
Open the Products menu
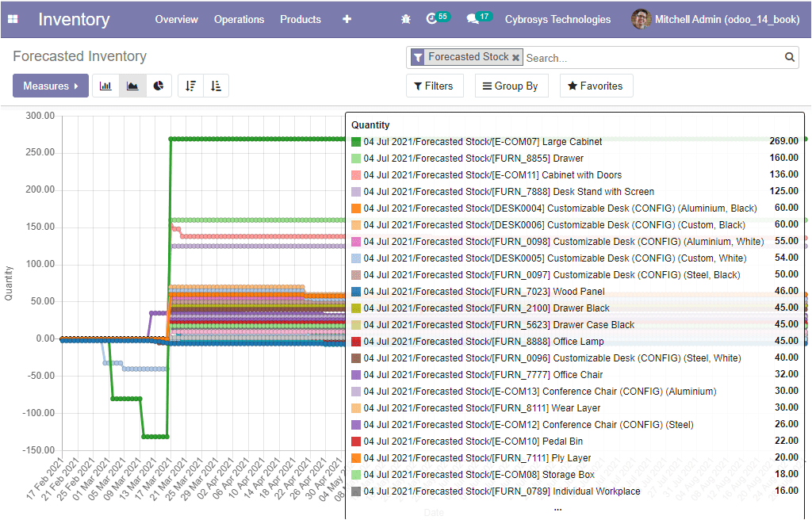pos(301,19)
